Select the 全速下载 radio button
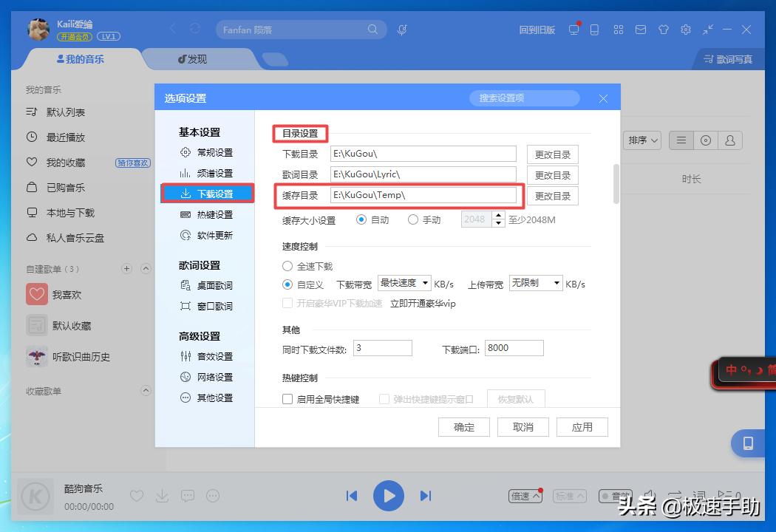 tap(287, 266)
